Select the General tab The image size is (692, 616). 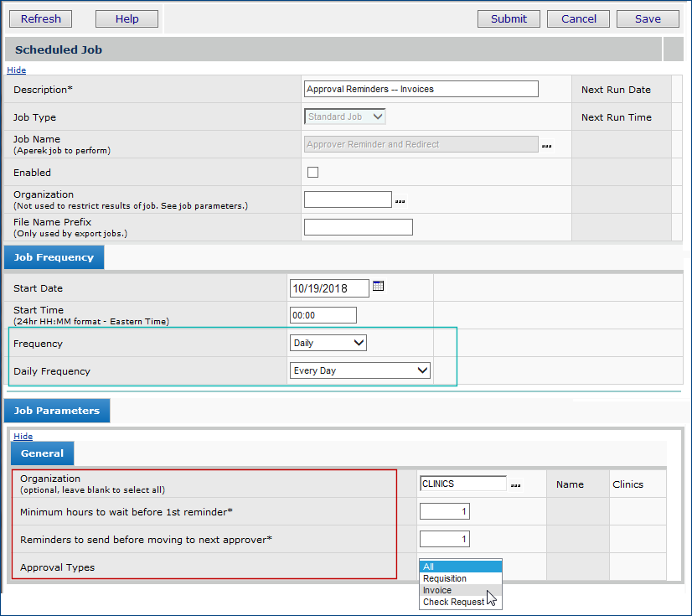pos(42,453)
